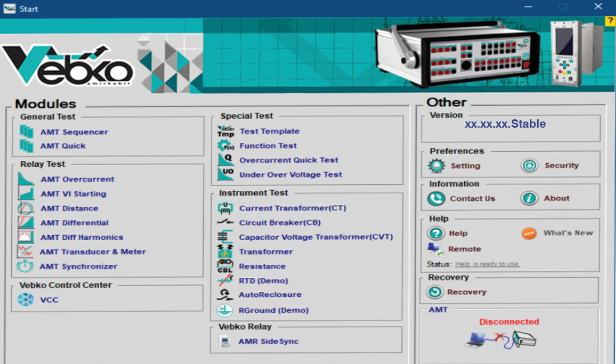Click the AMT Differential icon
Viewport: 616px width, 364px height.
point(26,223)
